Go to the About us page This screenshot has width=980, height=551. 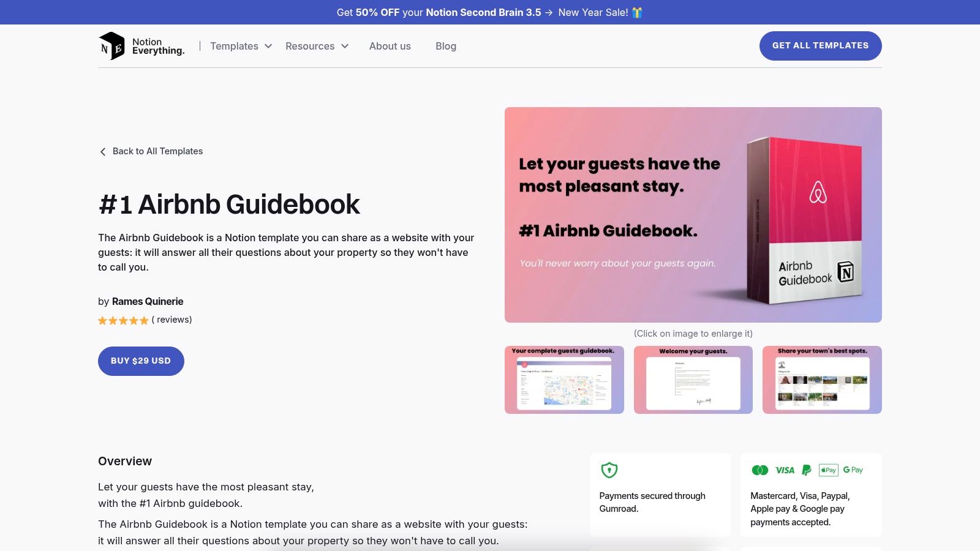pos(390,46)
